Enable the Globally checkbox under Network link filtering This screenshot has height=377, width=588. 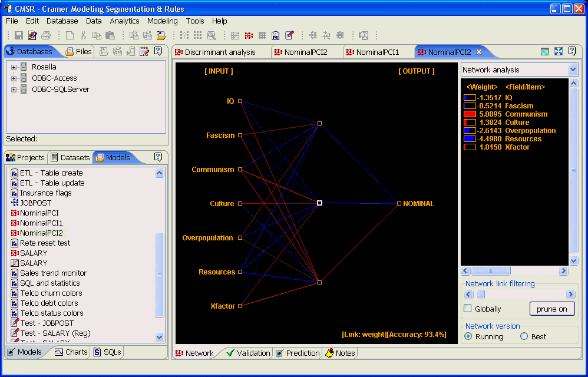(x=468, y=309)
